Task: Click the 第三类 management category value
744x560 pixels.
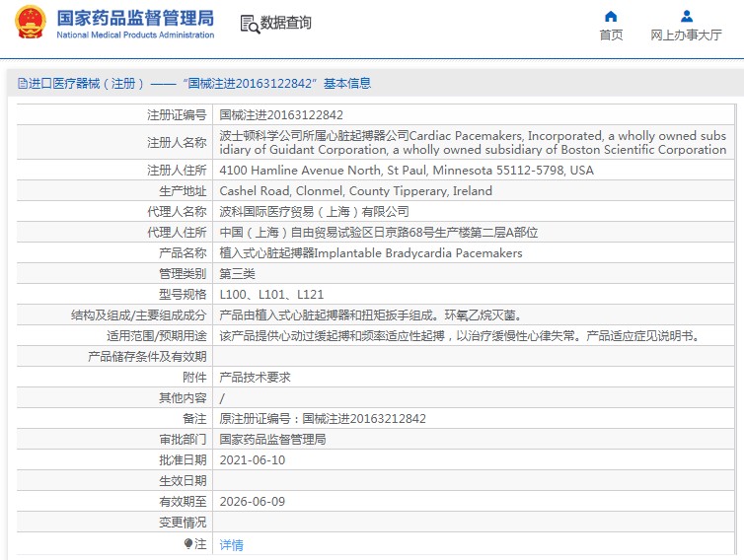Action: coord(237,274)
